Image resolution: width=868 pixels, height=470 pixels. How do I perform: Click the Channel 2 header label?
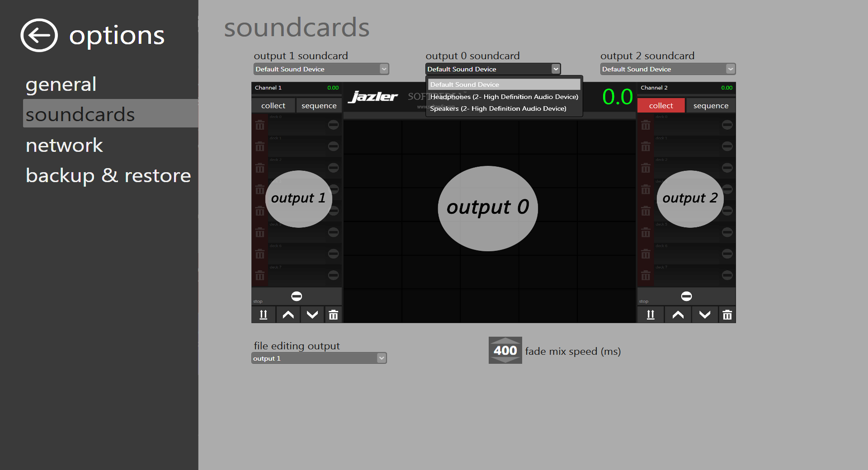click(x=654, y=88)
